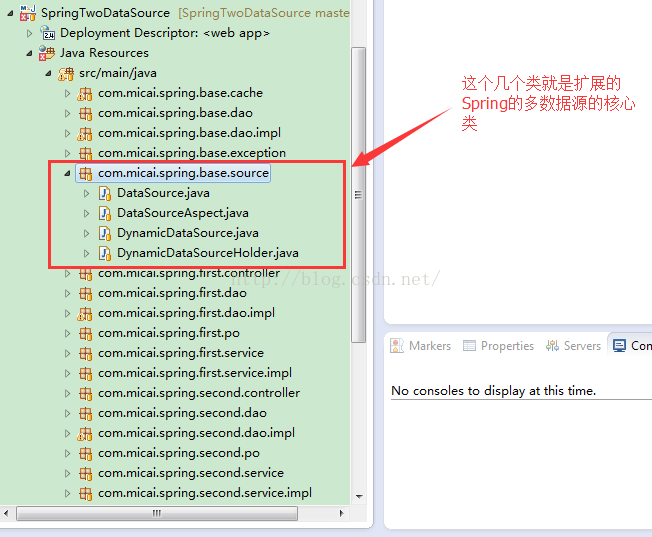Select the com.micai.spring.first.service label
Screen dimensions: 652x537
(181, 353)
